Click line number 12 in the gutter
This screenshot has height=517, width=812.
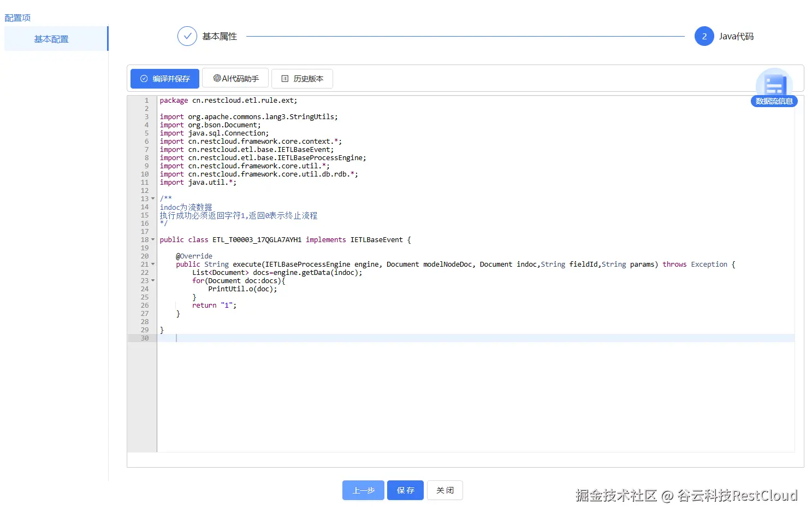pos(144,191)
